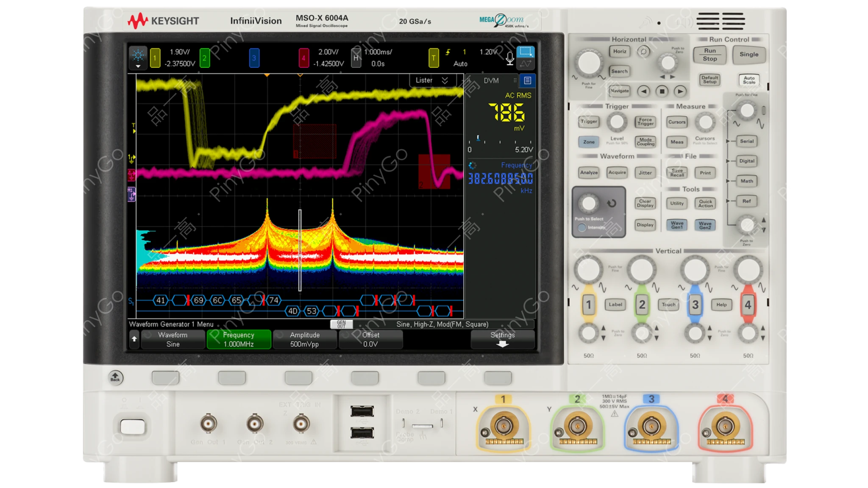Collapse the Lister window using its chevron
This screenshot has height=488, width=868.
click(444, 80)
